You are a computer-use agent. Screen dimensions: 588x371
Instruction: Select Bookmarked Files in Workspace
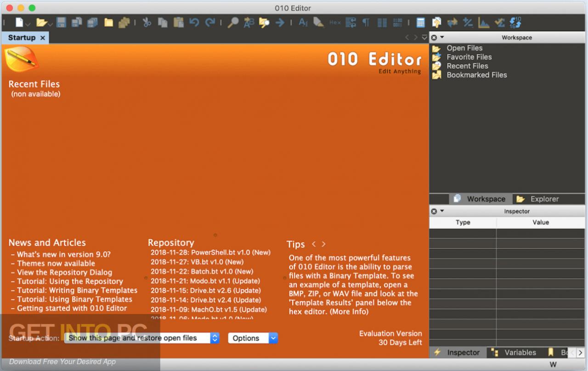click(x=477, y=75)
